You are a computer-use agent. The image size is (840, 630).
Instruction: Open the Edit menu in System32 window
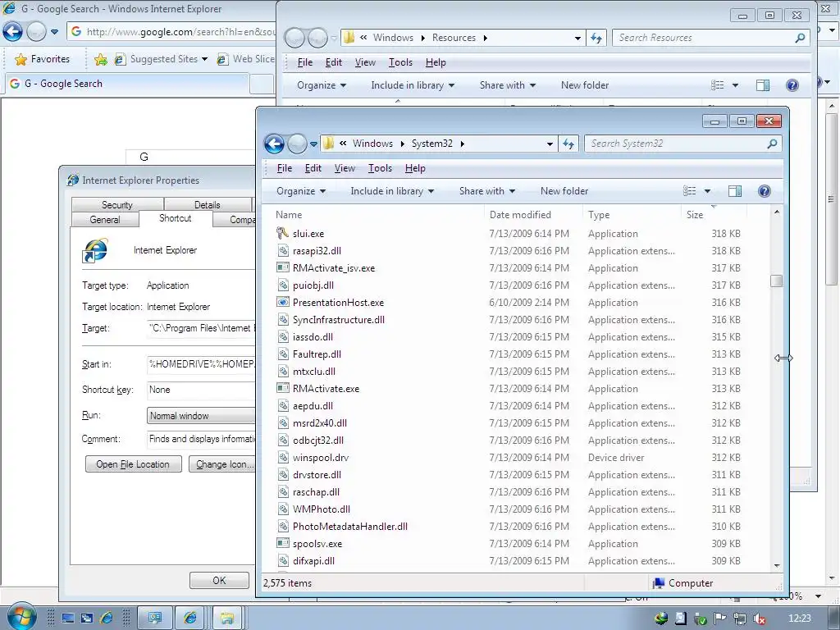313,168
